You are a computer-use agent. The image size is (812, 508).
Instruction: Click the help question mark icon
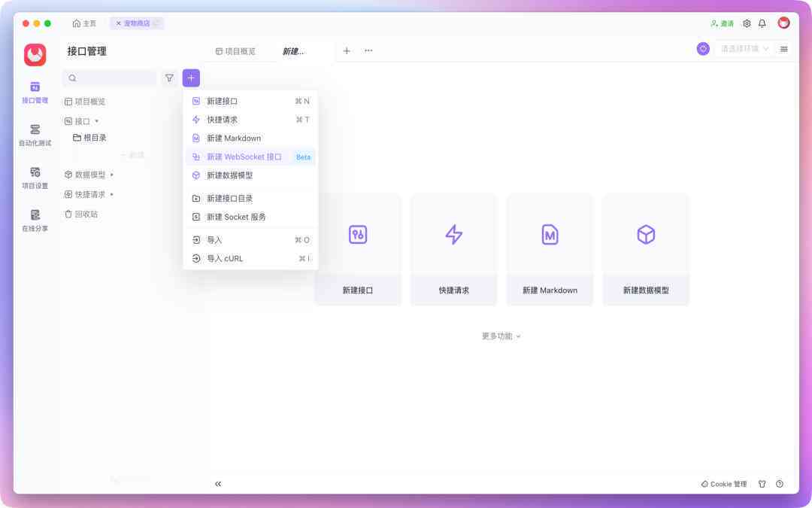780,484
